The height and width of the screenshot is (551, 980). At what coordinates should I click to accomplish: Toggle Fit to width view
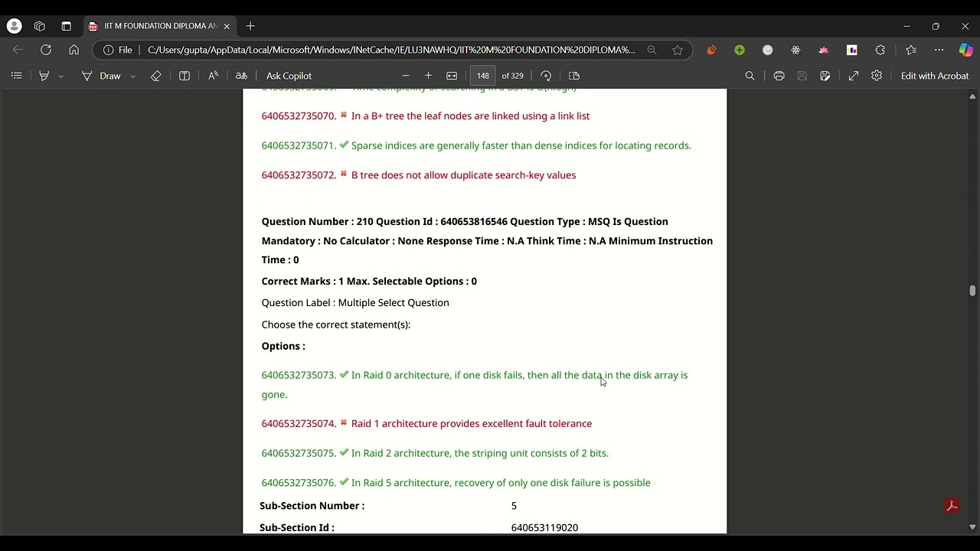452,76
